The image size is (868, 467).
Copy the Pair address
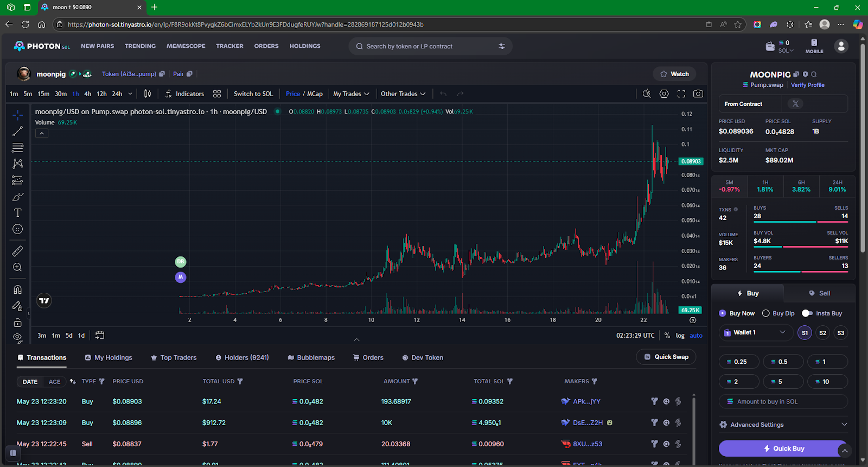tap(189, 74)
